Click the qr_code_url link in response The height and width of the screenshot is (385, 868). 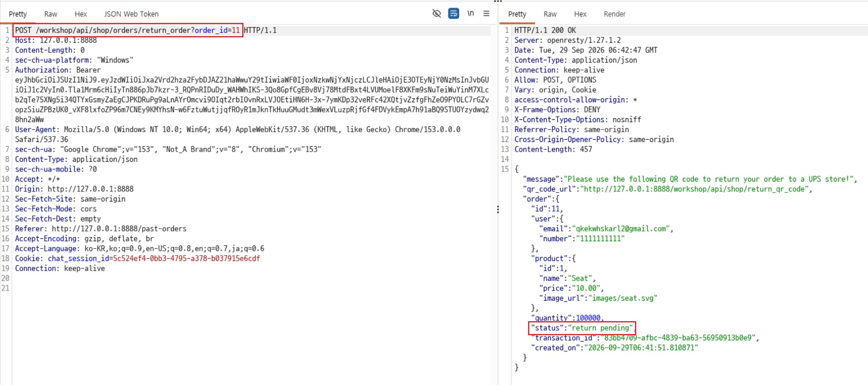[694, 189]
